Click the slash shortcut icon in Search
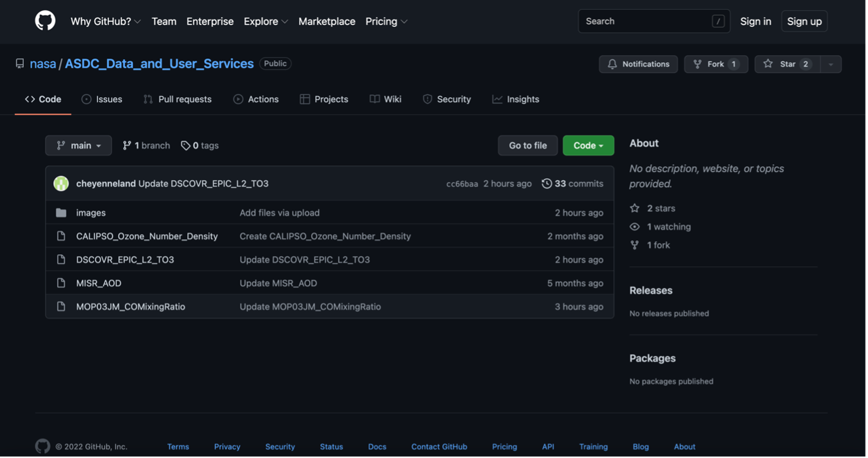This screenshot has width=868, height=458. coord(718,21)
